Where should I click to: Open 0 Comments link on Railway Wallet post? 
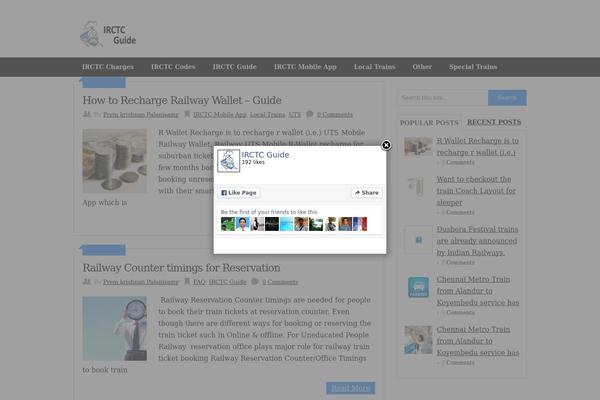(335, 114)
